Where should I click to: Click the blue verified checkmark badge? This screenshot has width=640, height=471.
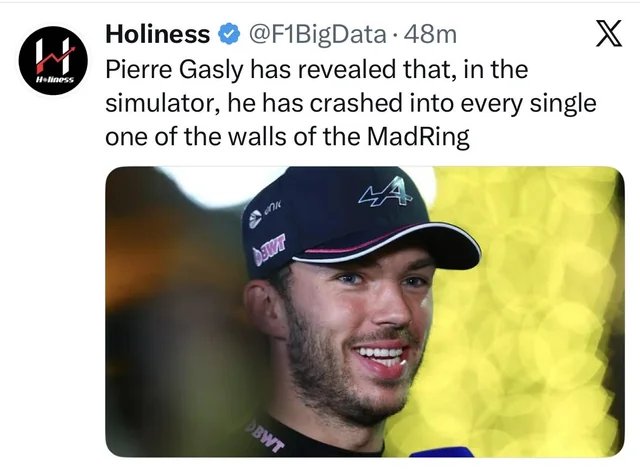pyautogui.click(x=229, y=34)
